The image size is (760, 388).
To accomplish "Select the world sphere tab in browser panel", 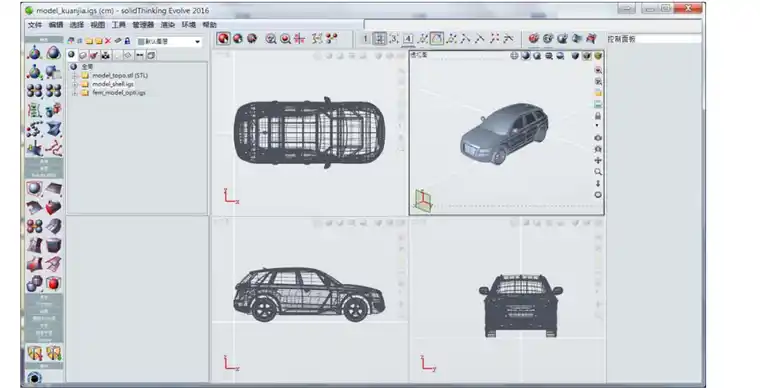I will pos(72,55).
